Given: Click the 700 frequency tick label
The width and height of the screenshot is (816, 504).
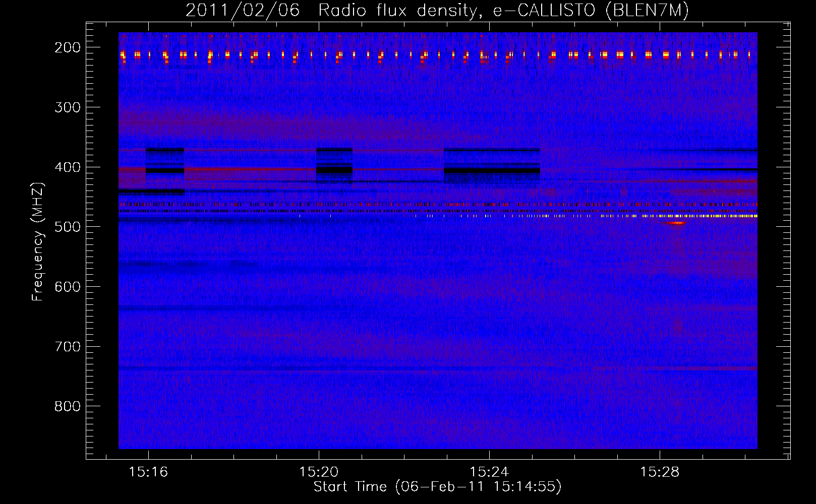Looking at the screenshot, I should pyautogui.click(x=68, y=347).
